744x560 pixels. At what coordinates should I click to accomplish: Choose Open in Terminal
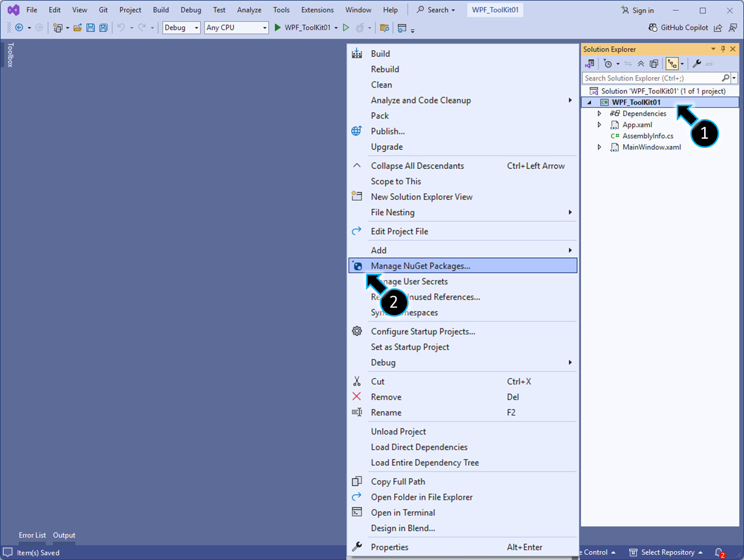pyautogui.click(x=463, y=513)
